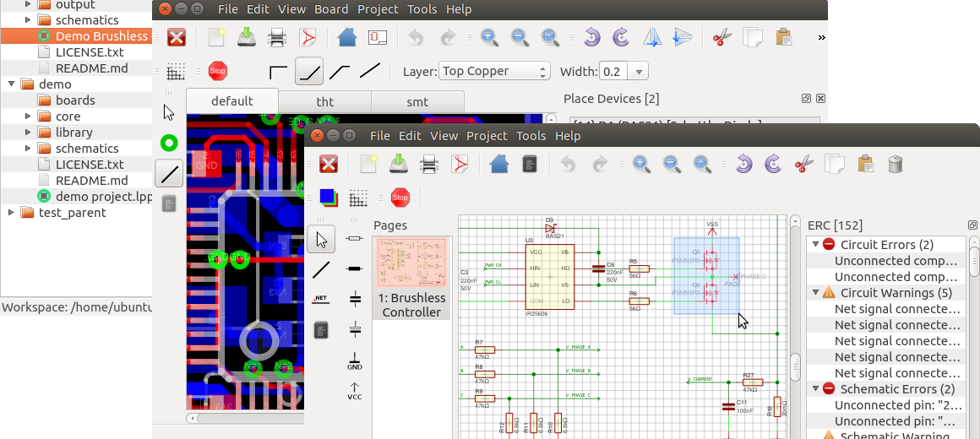Viewport: 980px width, 439px height.
Task: Collapse the Circuit Errors (2) group
Action: [816, 245]
